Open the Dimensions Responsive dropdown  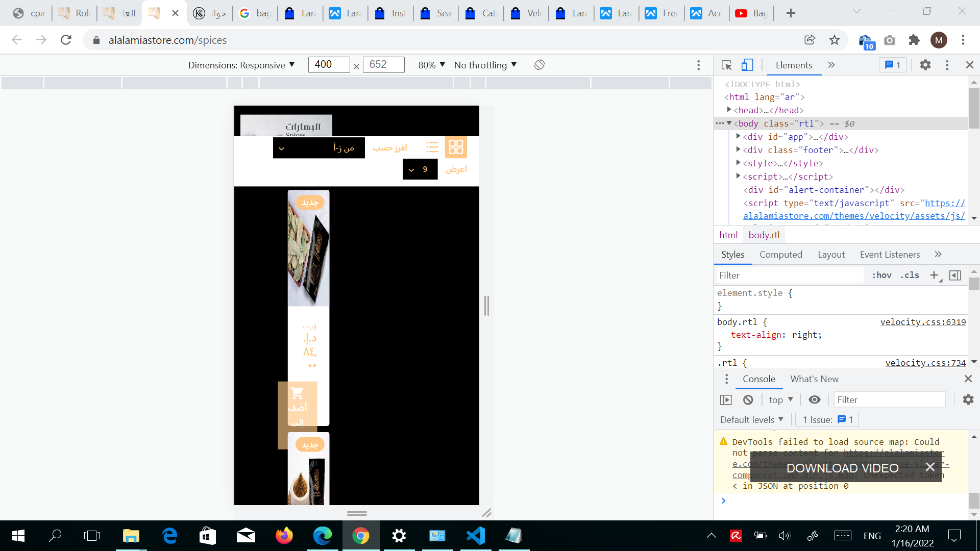click(241, 65)
